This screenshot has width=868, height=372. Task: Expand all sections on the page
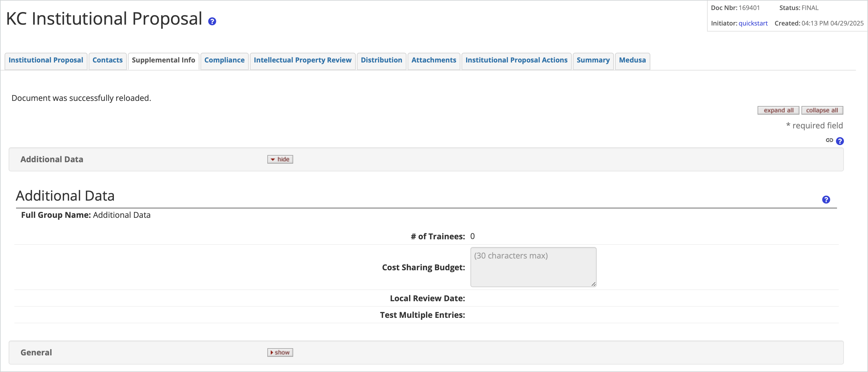coord(778,110)
